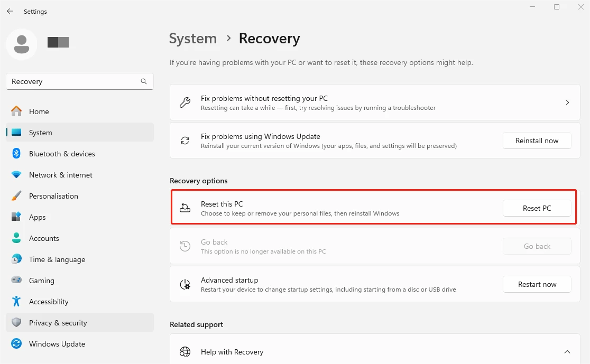Go to Gaming settings
This screenshot has height=364, width=590.
80,280
